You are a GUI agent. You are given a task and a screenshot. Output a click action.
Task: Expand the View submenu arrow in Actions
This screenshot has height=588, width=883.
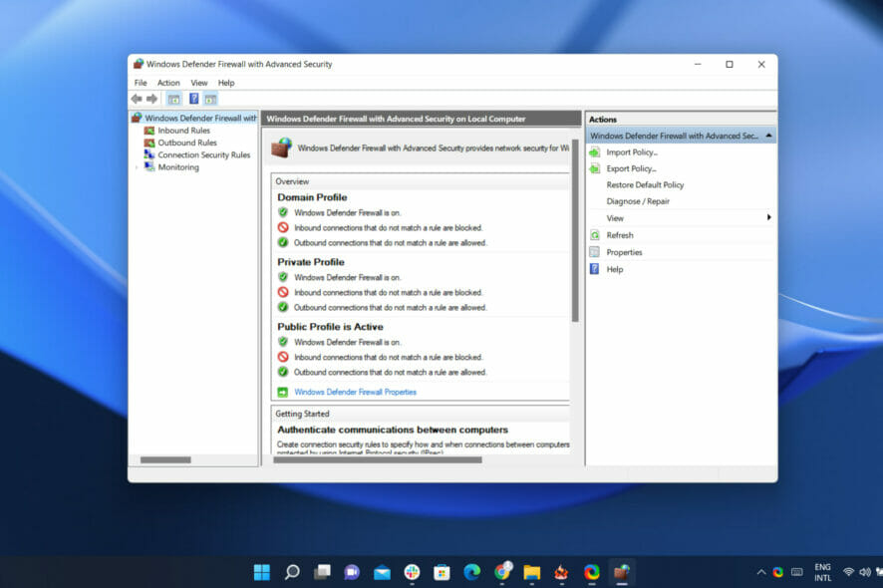(768, 217)
